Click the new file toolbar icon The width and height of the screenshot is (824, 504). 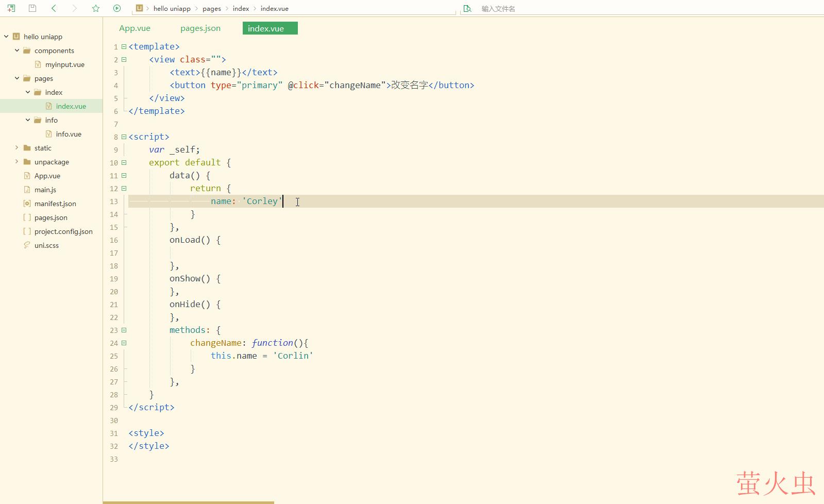pos(11,8)
